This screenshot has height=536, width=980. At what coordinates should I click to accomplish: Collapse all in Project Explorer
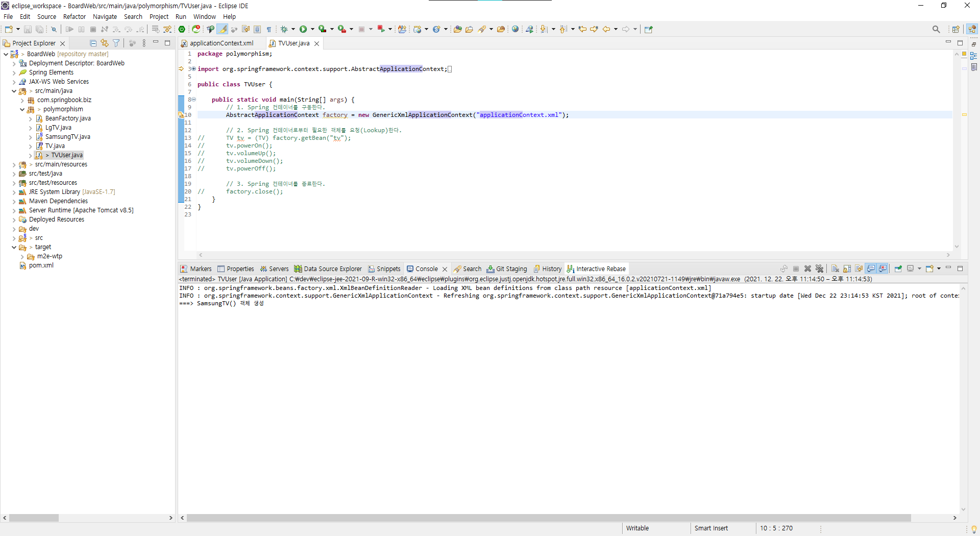click(x=93, y=43)
